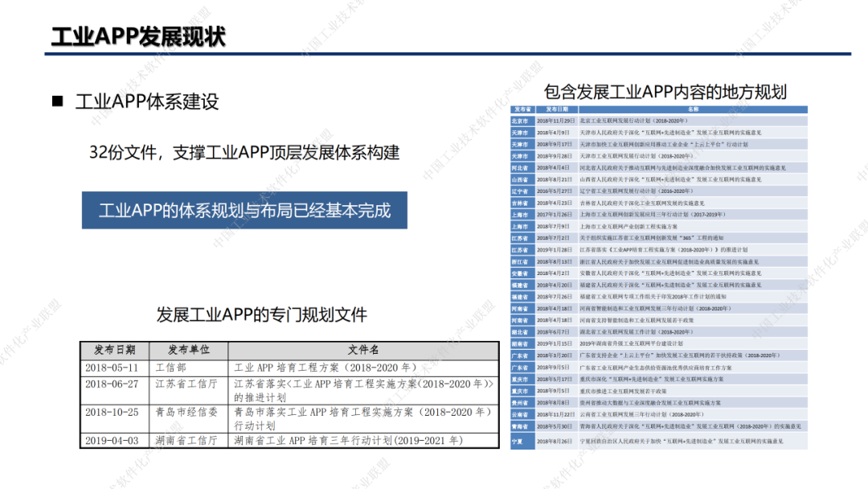
Task: Select file name 湖南省工业 APP 培育三年行动计划
Action: tap(349, 441)
